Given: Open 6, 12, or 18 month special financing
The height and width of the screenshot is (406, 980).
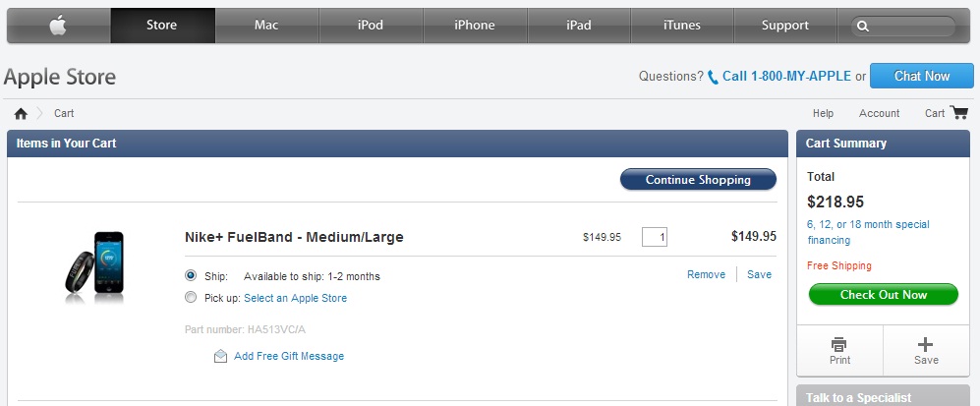Looking at the screenshot, I should coord(868,232).
